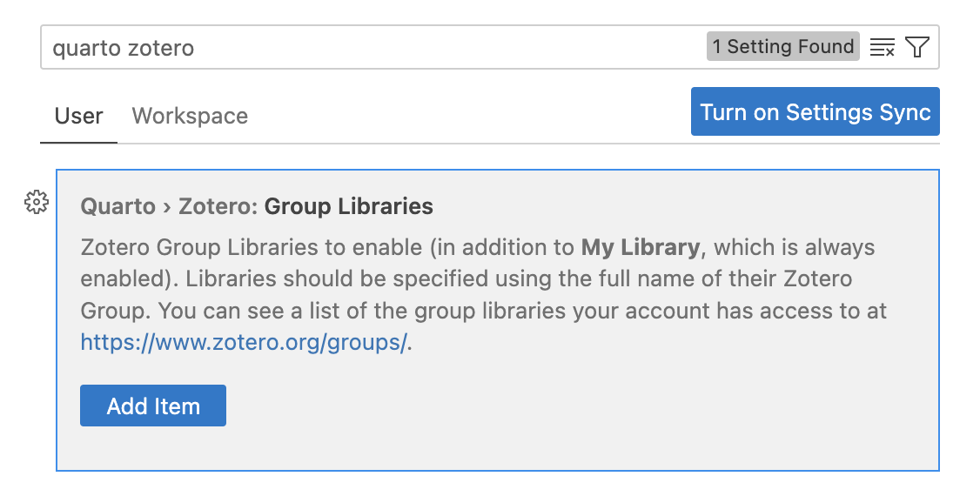Open gear menu for Group Libraries setting
The height and width of the screenshot is (503, 980).
pyautogui.click(x=36, y=203)
